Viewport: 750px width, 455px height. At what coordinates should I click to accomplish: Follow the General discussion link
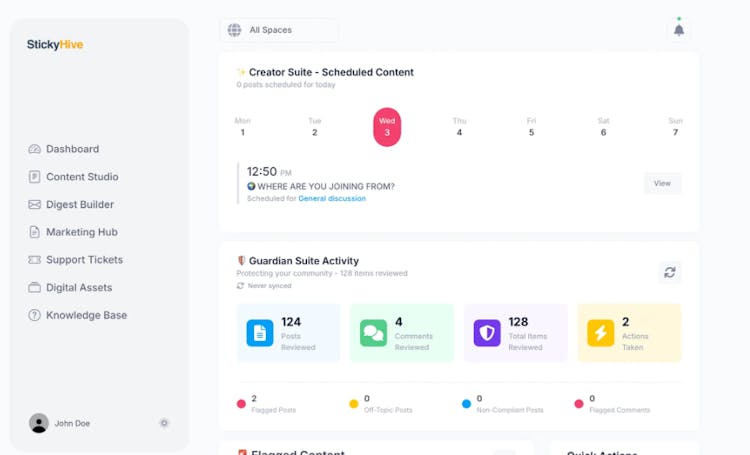[x=332, y=199]
